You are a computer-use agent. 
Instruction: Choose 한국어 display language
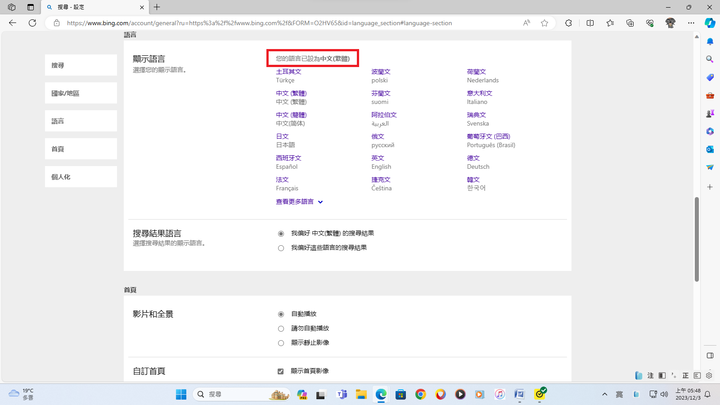pos(473,180)
